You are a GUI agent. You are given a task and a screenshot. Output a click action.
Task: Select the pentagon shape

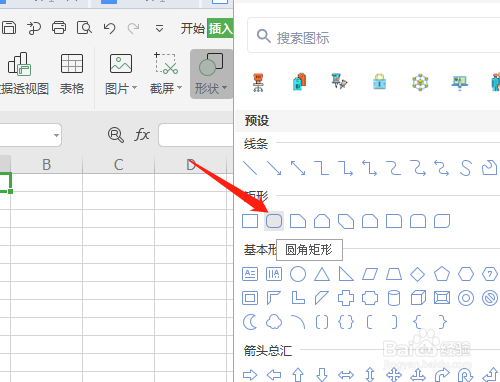(442, 274)
